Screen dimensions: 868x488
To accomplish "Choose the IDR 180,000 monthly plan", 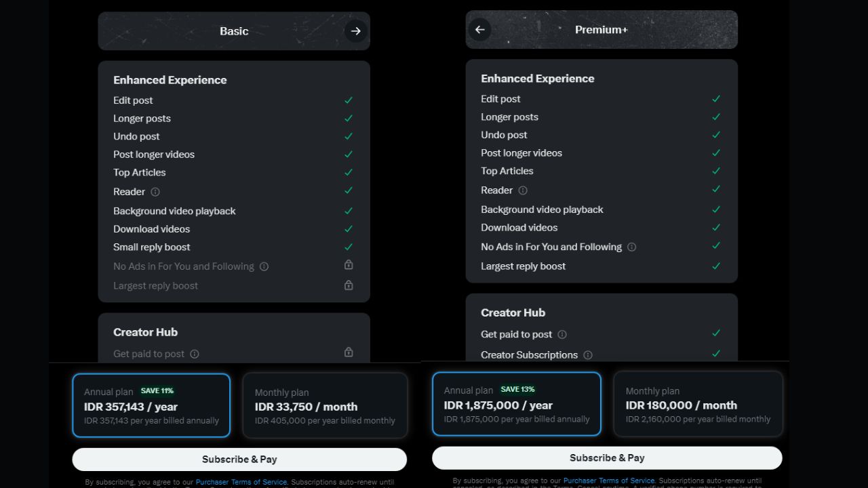I will pos(698,404).
